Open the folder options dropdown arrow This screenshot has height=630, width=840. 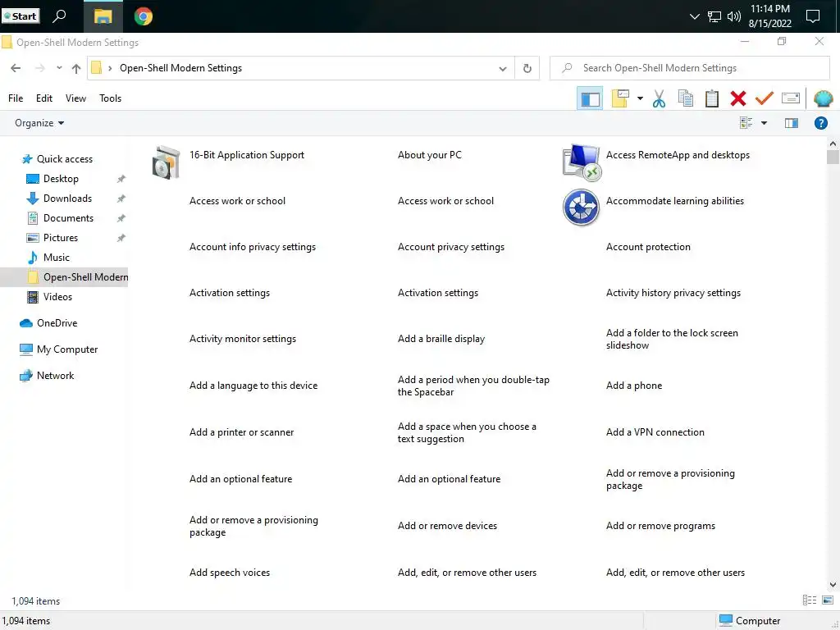(640, 98)
